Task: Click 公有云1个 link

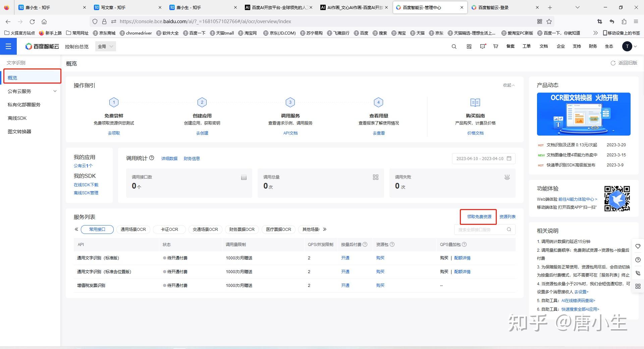Action: pos(83,166)
